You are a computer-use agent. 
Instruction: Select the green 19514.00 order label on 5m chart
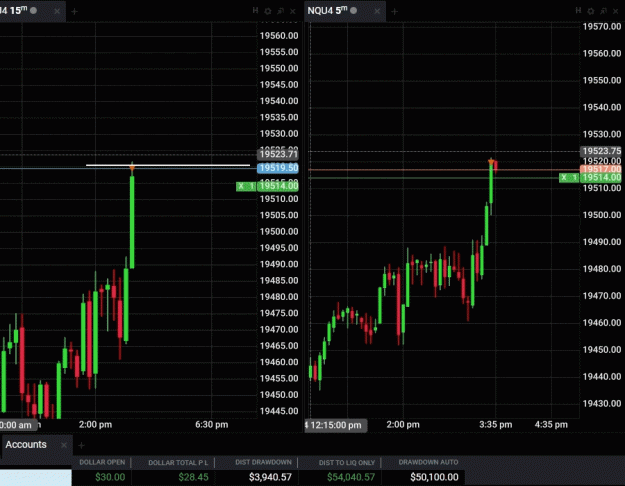(x=601, y=177)
